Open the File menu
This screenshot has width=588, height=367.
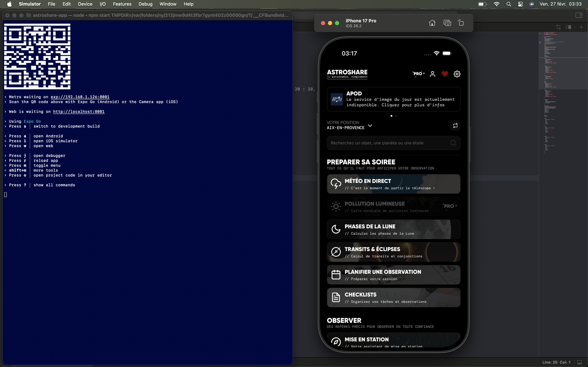coord(51,4)
